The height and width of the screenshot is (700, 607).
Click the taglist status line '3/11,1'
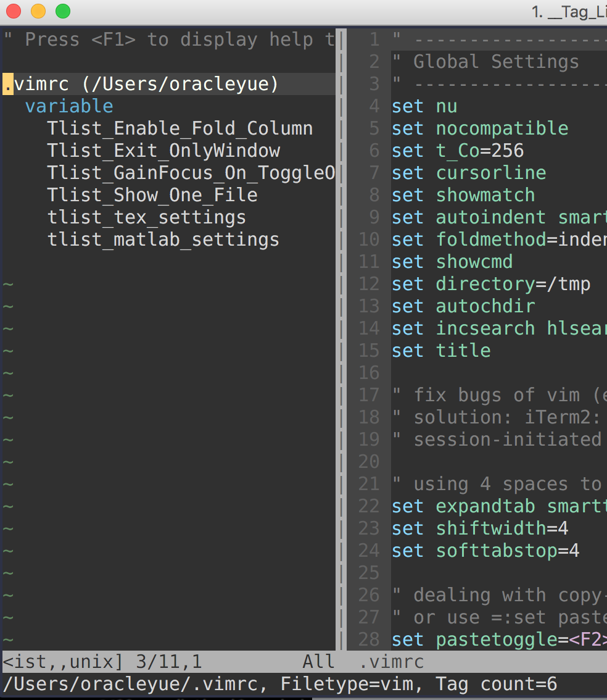pos(169,662)
